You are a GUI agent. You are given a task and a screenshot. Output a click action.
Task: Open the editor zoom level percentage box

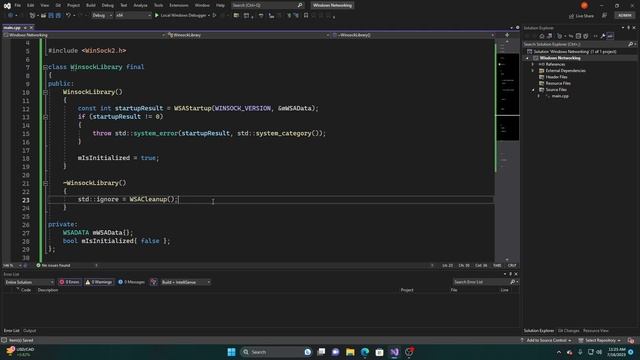click(x=11, y=265)
